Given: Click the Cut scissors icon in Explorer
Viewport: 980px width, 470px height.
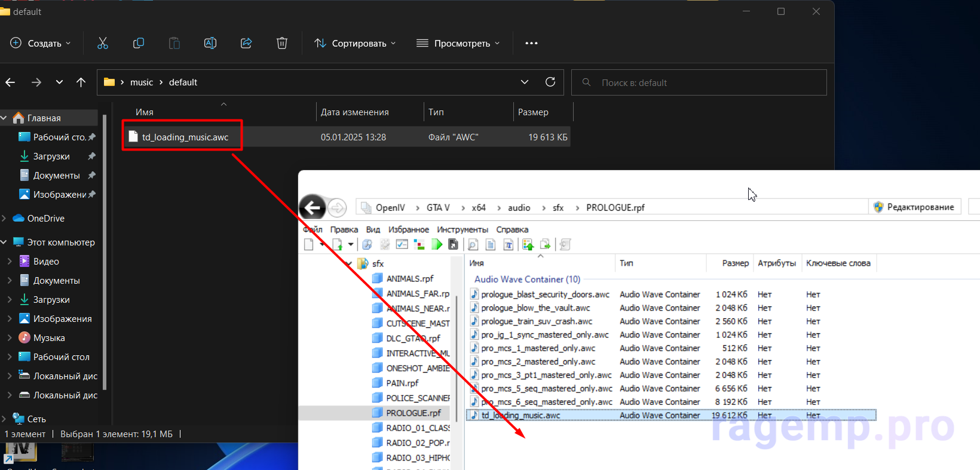Looking at the screenshot, I should 103,43.
